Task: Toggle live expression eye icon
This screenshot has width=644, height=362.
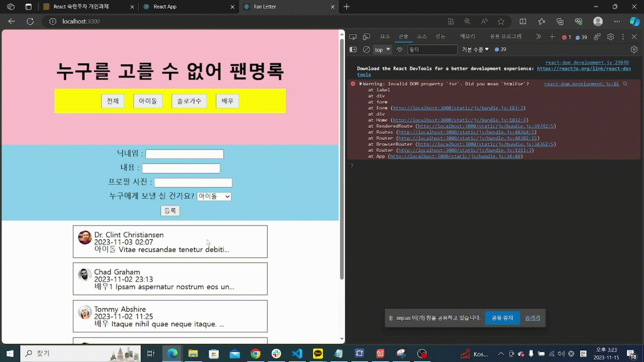Action: pos(399,50)
